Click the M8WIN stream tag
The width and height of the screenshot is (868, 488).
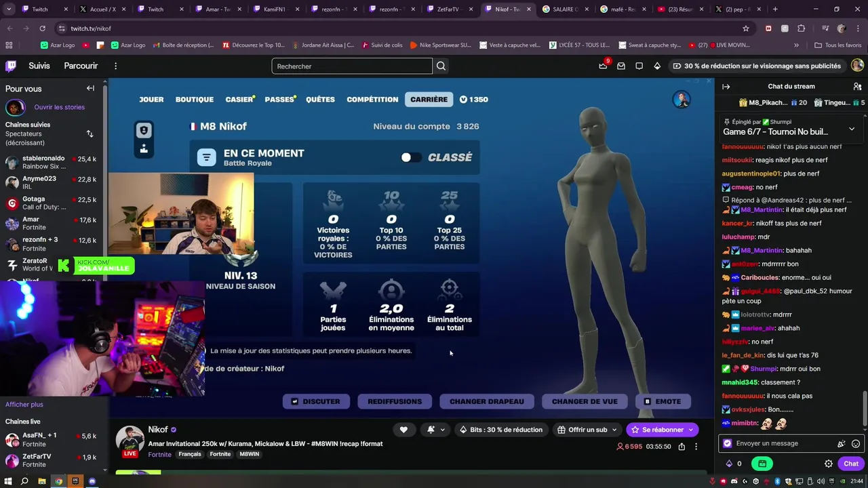click(x=249, y=454)
